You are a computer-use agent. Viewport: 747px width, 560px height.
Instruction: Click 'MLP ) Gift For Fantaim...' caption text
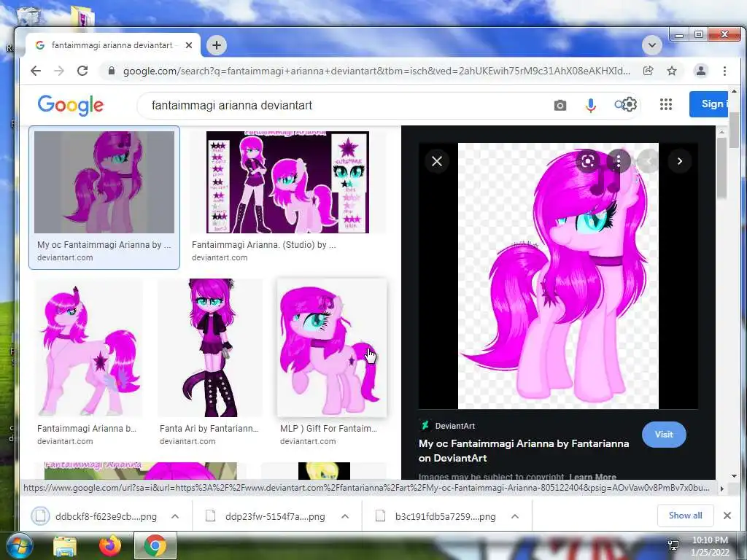pyautogui.click(x=328, y=429)
